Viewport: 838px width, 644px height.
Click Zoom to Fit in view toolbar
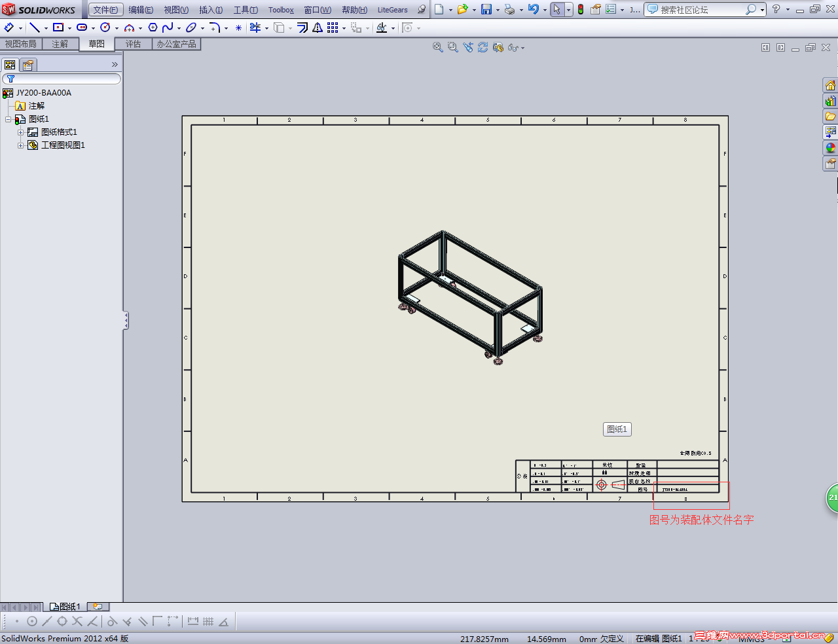438,47
